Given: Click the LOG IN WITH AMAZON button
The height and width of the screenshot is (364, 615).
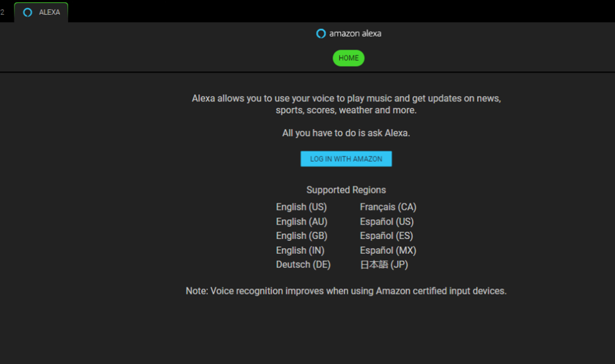Looking at the screenshot, I should (x=346, y=159).
